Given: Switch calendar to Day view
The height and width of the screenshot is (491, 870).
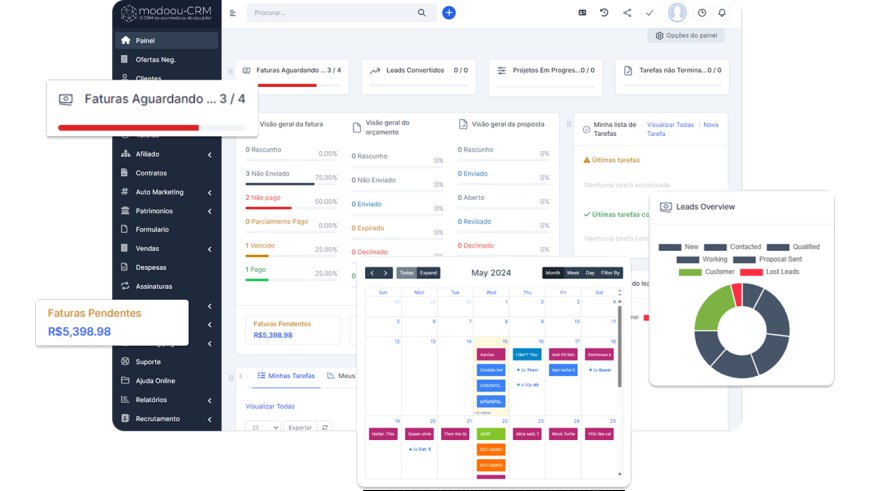Looking at the screenshot, I should 590,273.
